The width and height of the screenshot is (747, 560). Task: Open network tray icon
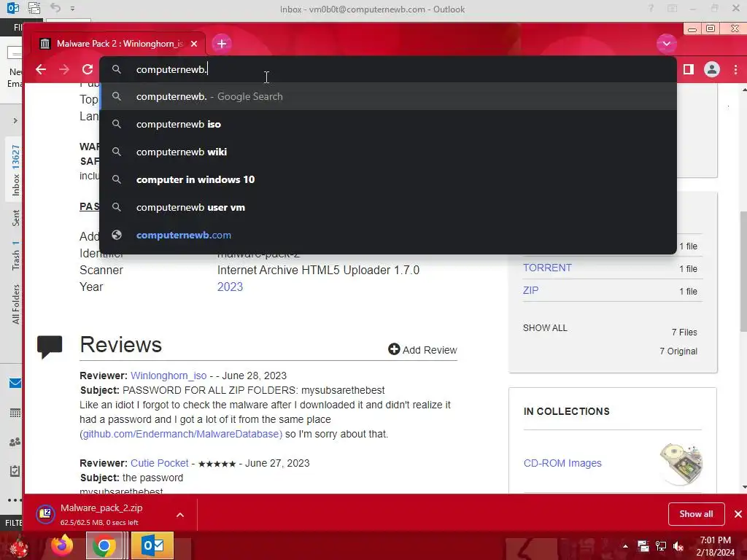click(661, 546)
